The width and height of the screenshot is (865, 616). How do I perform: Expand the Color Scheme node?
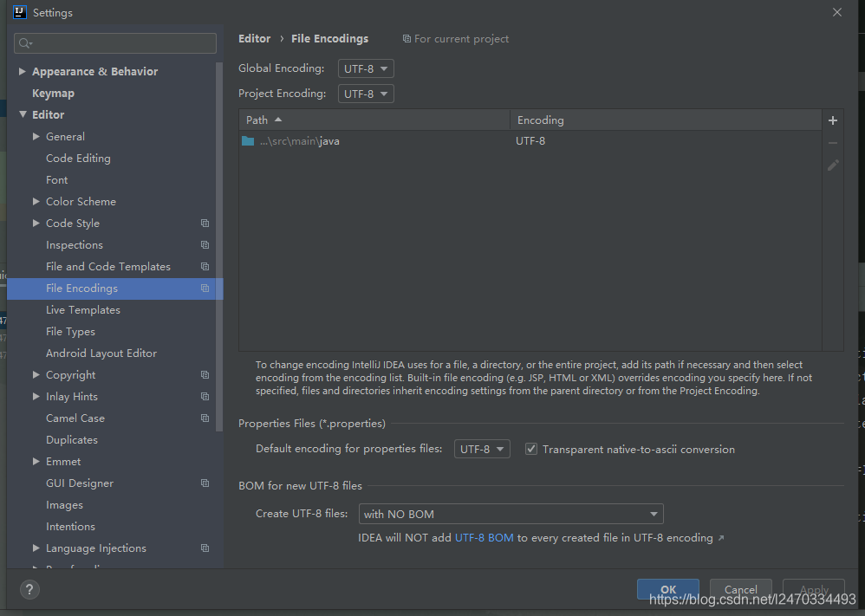36,201
